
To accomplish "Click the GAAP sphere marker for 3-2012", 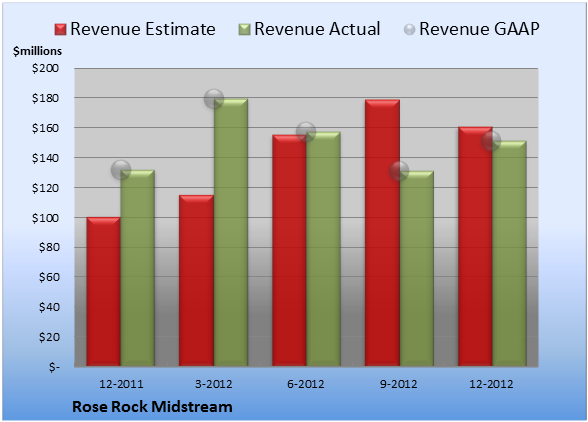I will coord(214,99).
